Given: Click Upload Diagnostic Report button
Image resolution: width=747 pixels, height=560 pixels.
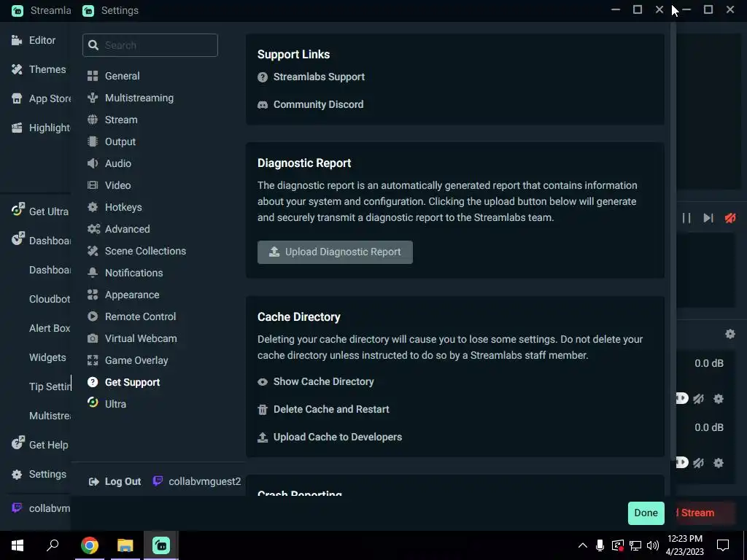Looking at the screenshot, I should [335, 252].
